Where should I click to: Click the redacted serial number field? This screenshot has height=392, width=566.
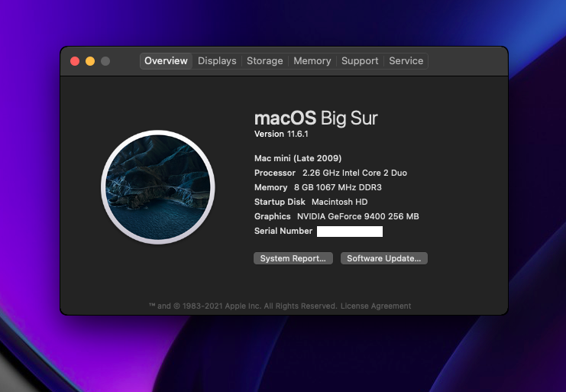coord(350,232)
